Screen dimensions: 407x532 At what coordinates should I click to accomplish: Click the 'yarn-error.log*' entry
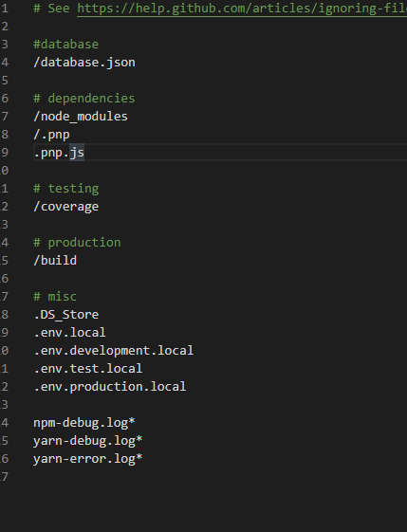[88, 459]
